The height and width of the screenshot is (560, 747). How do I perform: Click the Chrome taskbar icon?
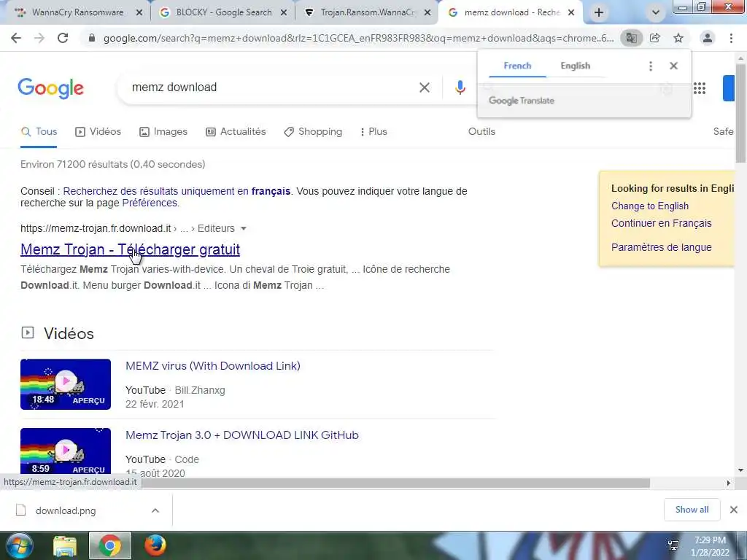pos(110,546)
